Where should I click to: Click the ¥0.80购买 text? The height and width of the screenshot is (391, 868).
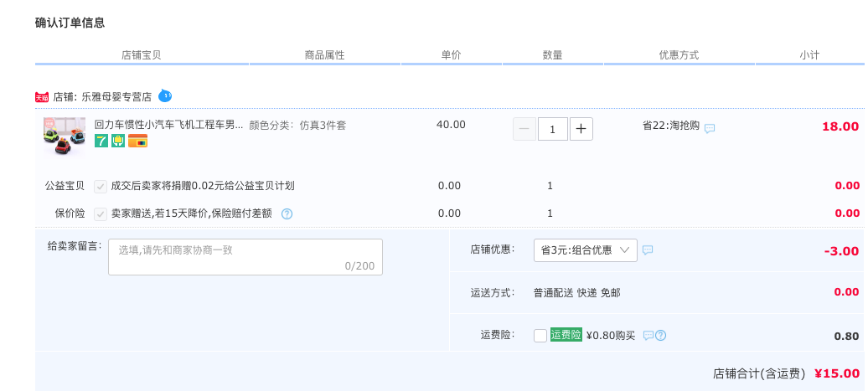[611, 335]
